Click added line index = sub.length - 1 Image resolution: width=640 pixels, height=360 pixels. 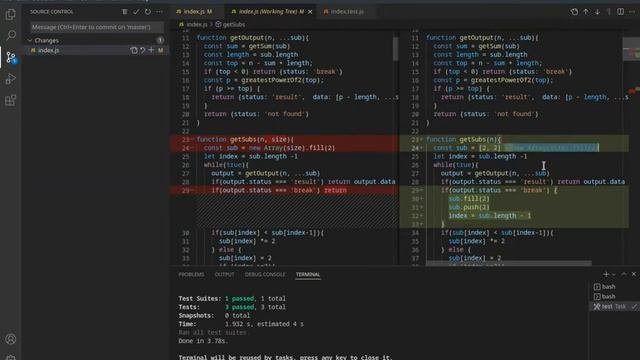pyautogui.click(x=490, y=216)
